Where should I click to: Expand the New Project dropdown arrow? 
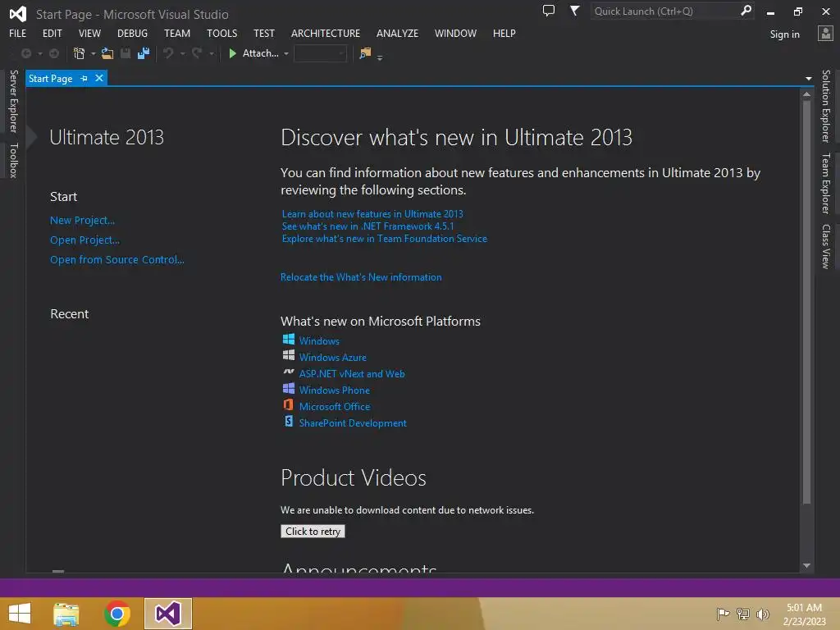tap(94, 54)
